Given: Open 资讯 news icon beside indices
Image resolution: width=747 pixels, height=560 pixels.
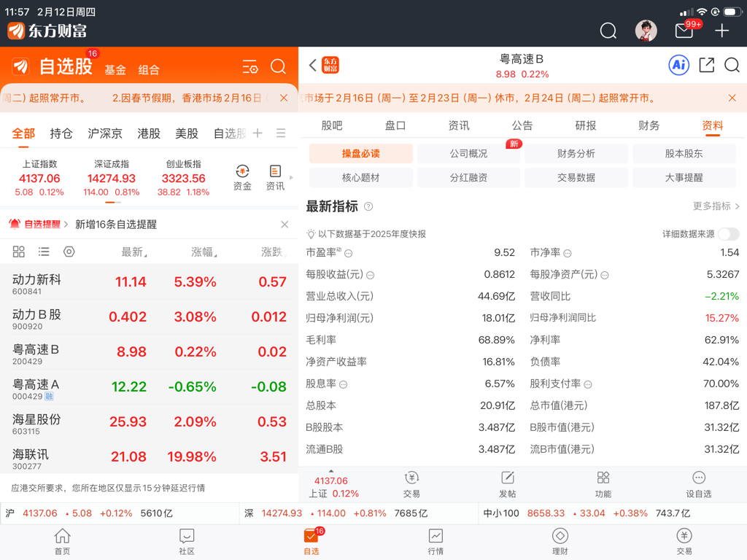Looking at the screenshot, I should coord(275,178).
